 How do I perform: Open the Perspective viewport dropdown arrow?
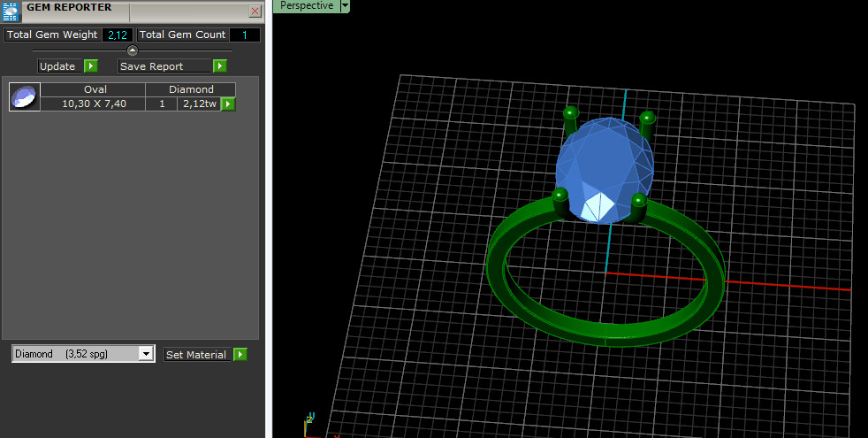pos(345,5)
